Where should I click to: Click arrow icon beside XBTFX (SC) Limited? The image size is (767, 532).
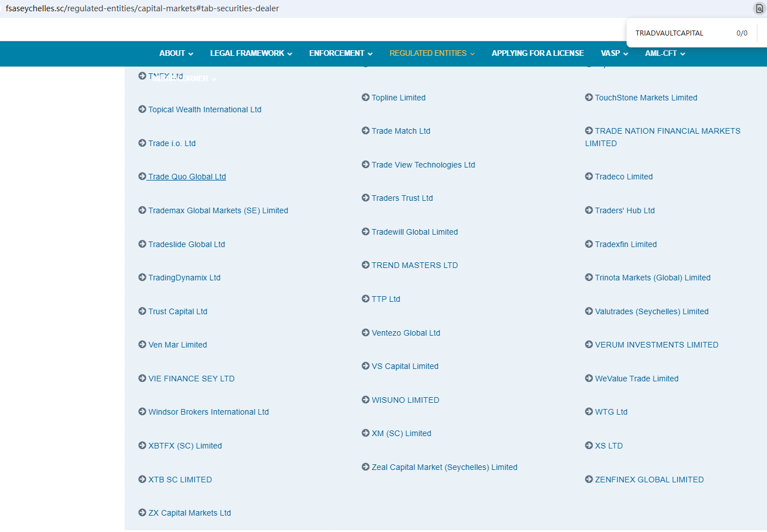[142, 446]
